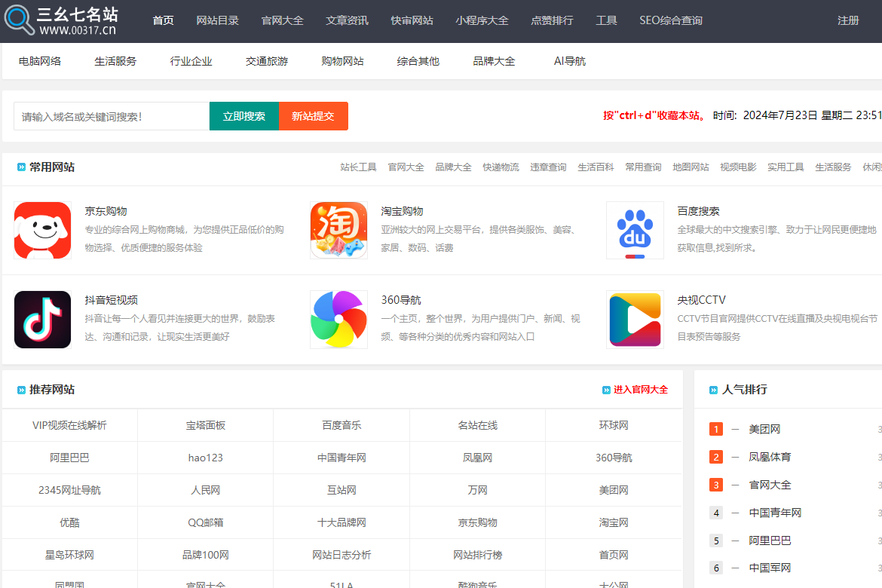The image size is (882, 588).
Task: Open the 快审网站 menu item
Action: point(412,21)
